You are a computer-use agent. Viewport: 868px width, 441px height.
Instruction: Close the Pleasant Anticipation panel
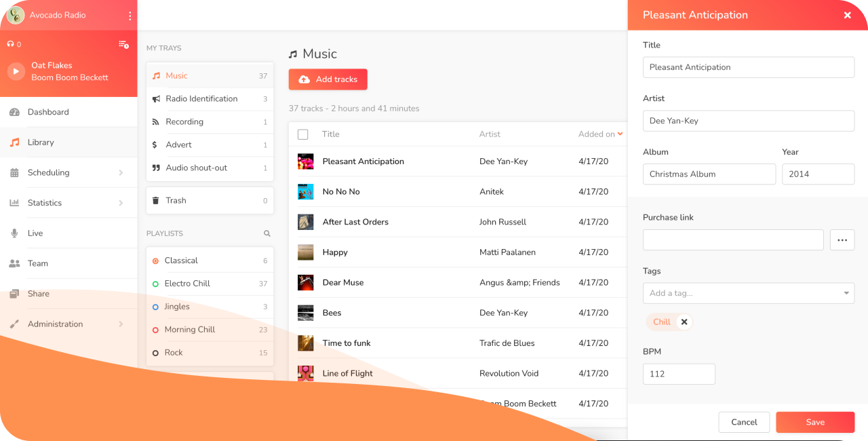[x=847, y=15]
